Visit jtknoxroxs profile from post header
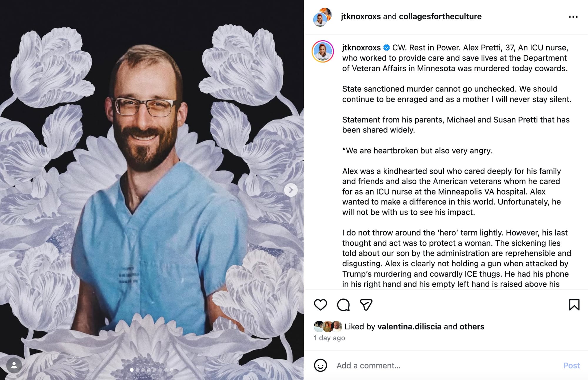 pyautogui.click(x=361, y=16)
